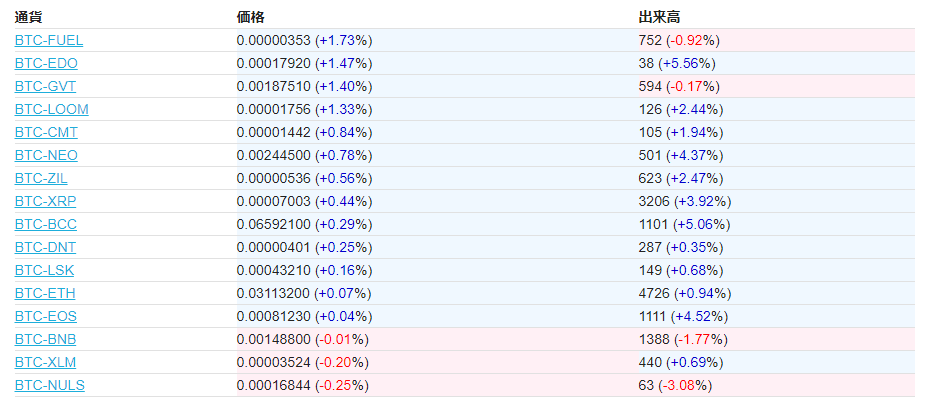Open BTC-LOOM trading pair
The height and width of the screenshot is (408, 926).
click(x=51, y=109)
